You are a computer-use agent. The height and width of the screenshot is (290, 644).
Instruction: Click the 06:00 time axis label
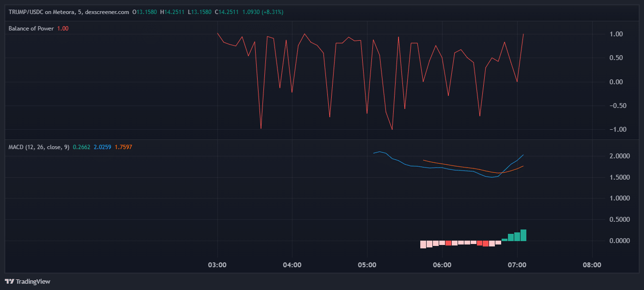442,265
